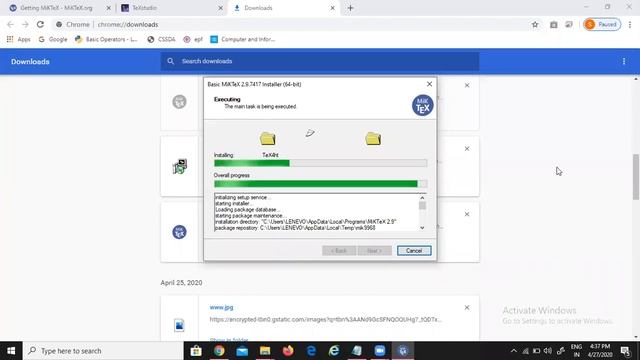Remove the MiKTeX download entry
This screenshot has height=360, width=640.
coord(467,214)
